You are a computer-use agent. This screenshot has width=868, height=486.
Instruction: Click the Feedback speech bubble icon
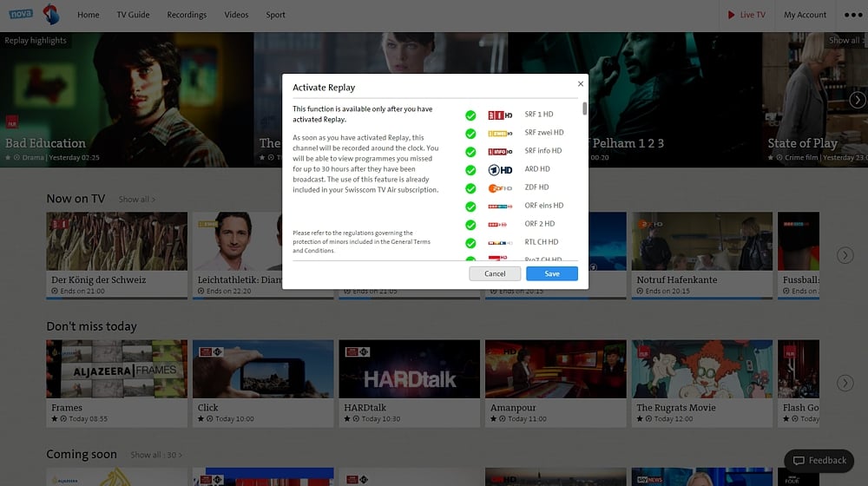[799, 461]
